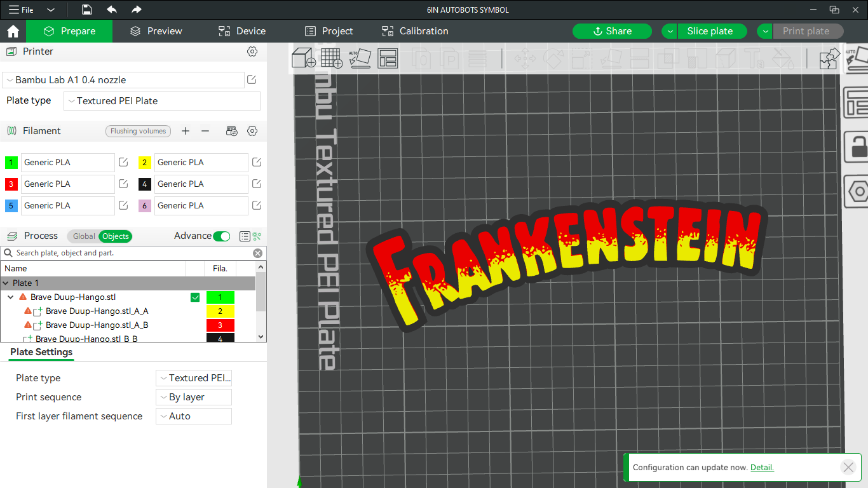
Task: Open the File menu
Action: click(x=21, y=10)
